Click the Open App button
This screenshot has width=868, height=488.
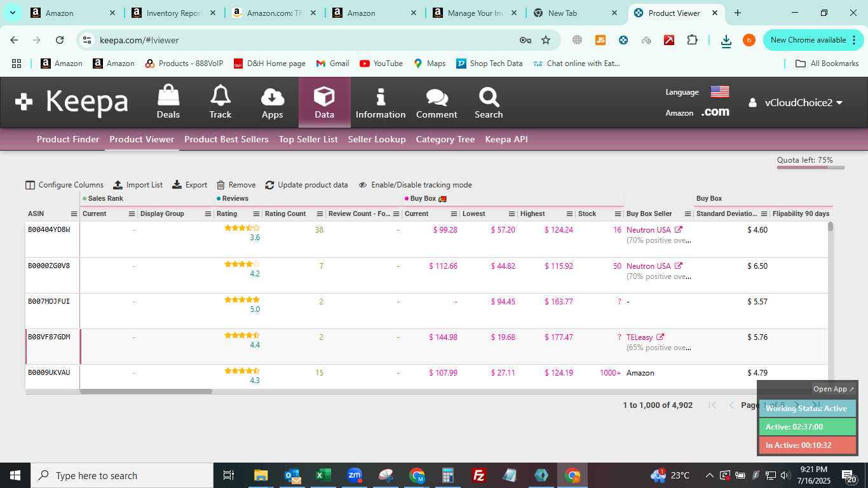pos(834,389)
